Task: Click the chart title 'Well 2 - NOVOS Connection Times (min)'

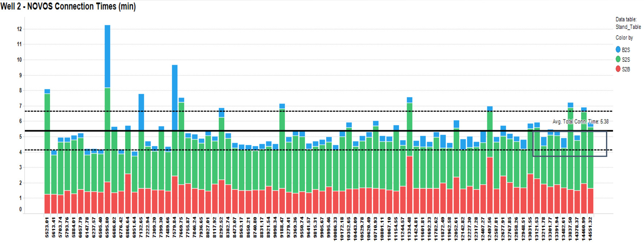Action: (68, 6)
